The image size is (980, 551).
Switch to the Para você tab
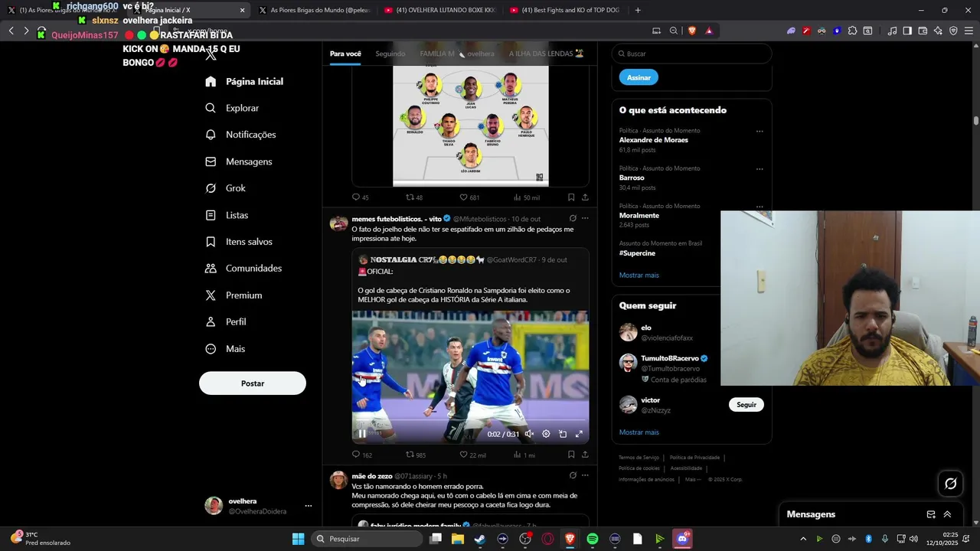pos(345,54)
